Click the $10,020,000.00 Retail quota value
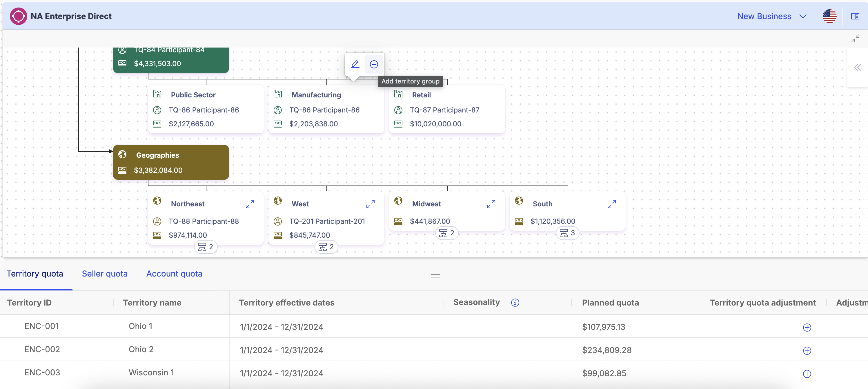868x389 pixels. tap(435, 123)
